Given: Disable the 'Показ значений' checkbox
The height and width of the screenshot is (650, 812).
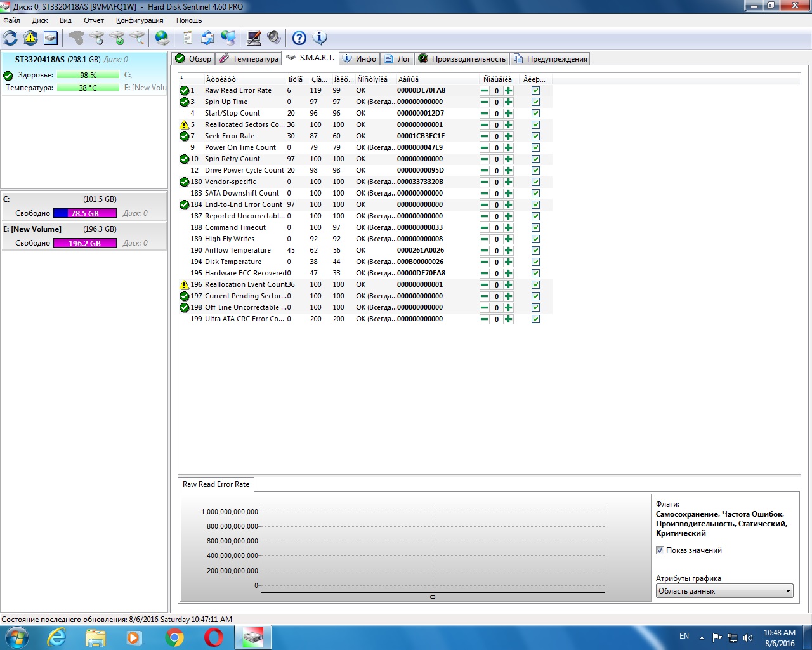Looking at the screenshot, I should (660, 550).
